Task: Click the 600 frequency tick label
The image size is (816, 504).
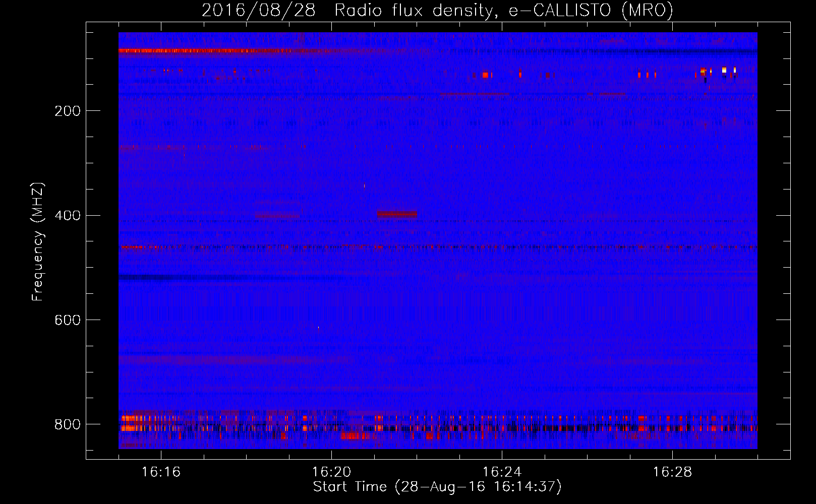Action: point(67,320)
